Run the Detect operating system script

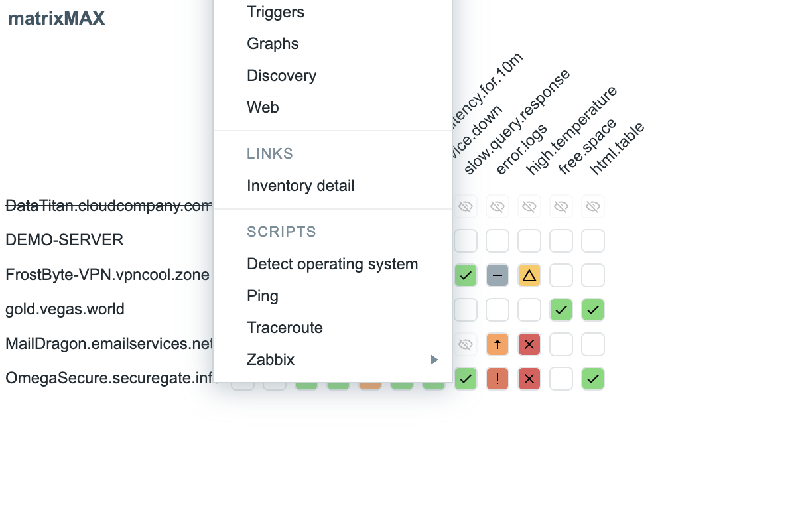(332, 264)
